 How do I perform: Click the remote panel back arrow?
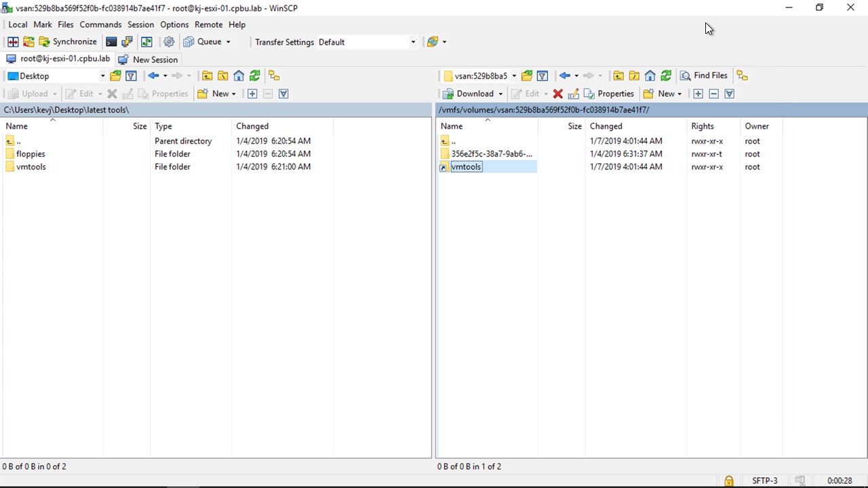(564, 76)
